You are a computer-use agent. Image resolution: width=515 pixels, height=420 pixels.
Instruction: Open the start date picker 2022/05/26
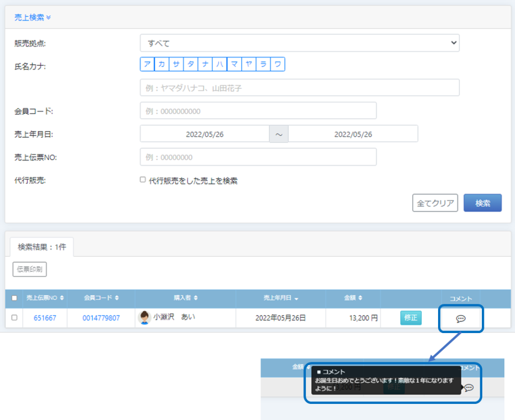tap(205, 134)
